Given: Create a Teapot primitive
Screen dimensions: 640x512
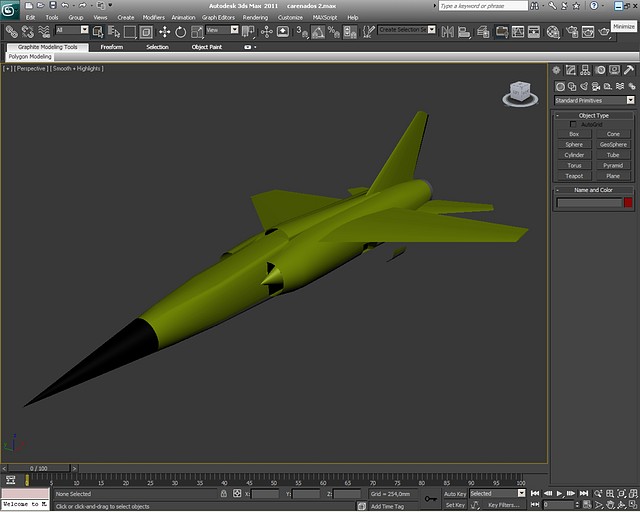Looking at the screenshot, I should (574, 176).
